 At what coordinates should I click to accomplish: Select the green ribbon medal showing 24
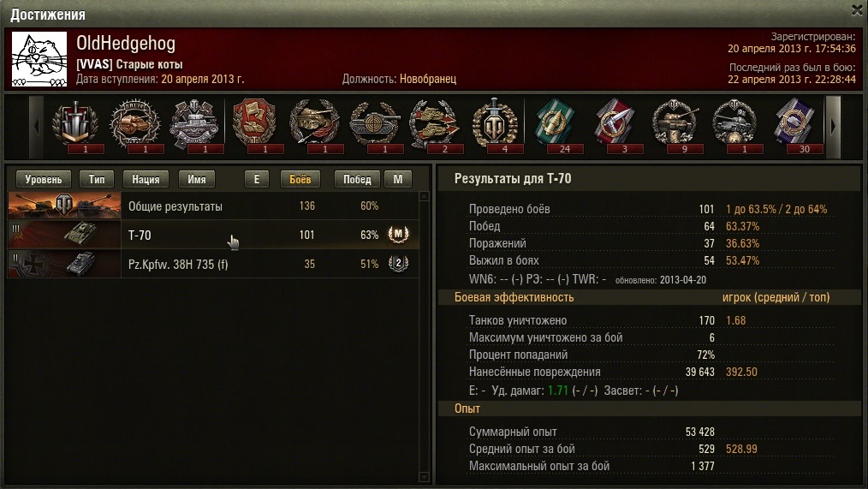(x=554, y=123)
